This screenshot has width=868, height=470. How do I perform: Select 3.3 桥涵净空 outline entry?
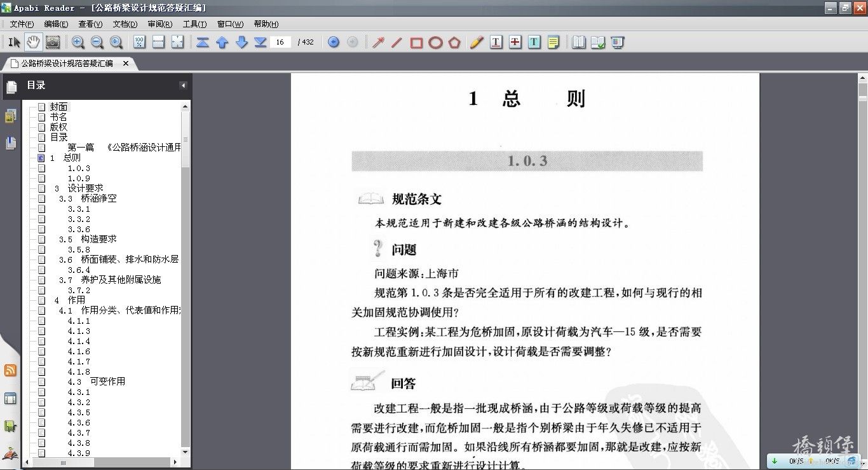88,198
